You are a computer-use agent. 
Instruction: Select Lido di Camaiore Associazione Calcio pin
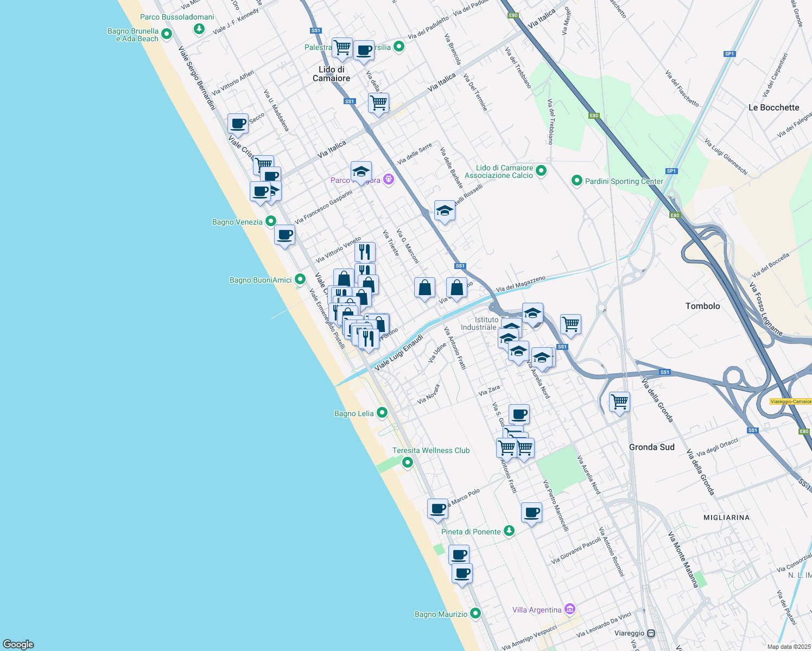pyautogui.click(x=541, y=171)
